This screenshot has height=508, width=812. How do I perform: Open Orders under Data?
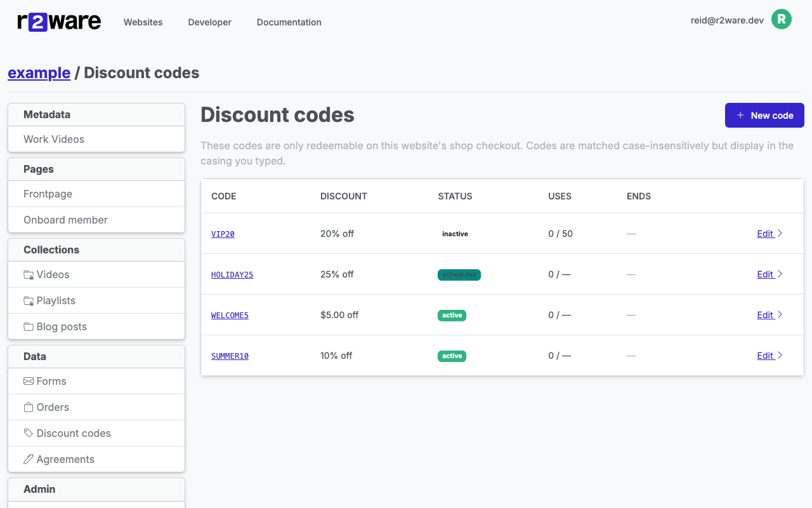pyautogui.click(x=96, y=407)
